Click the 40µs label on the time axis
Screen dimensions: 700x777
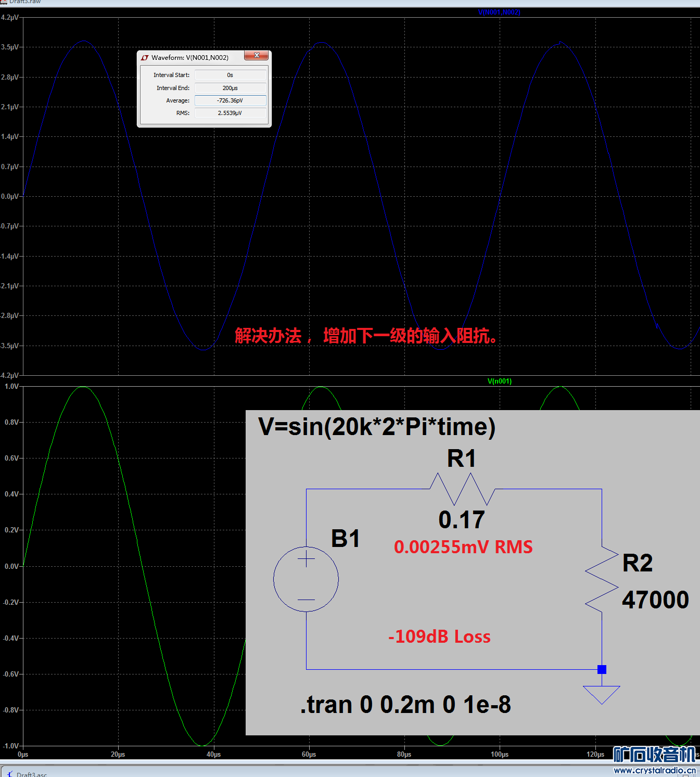tap(213, 754)
